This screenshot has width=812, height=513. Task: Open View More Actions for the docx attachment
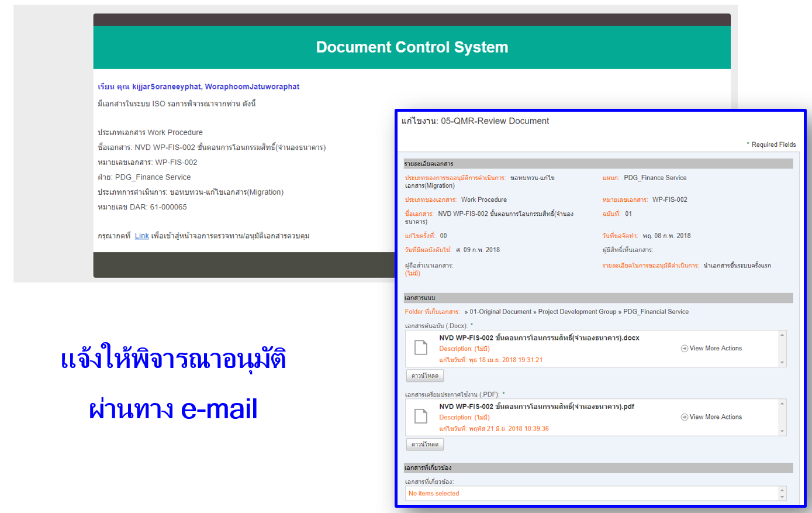(x=711, y=347)
